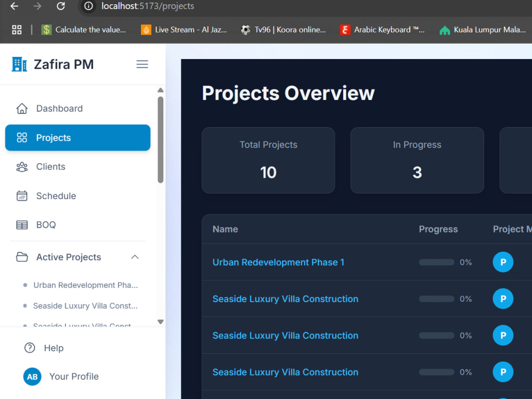Screen dimensions: 532x399
Task: Open 'Arabic Keyboard' bookmark
Action: click(383, 30)
